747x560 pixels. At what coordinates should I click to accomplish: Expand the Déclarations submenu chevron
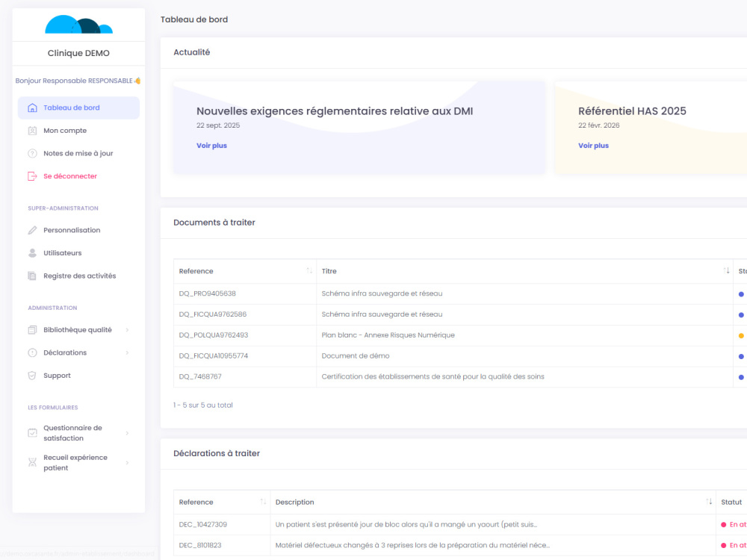point(127,352)
